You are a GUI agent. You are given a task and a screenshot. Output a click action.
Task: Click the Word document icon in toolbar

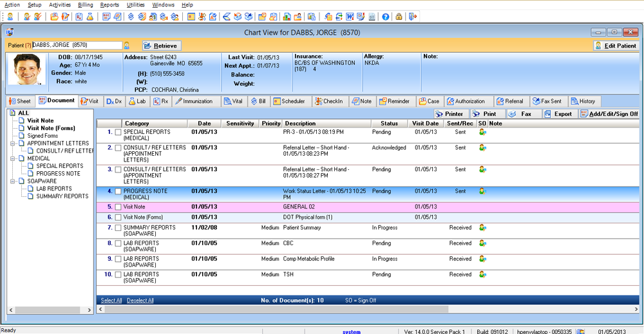[x=350, y=17]
